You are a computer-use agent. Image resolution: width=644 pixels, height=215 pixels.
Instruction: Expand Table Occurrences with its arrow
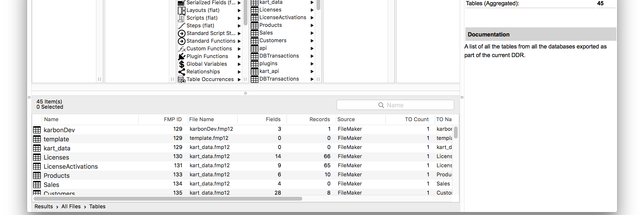tap(239, 80)
